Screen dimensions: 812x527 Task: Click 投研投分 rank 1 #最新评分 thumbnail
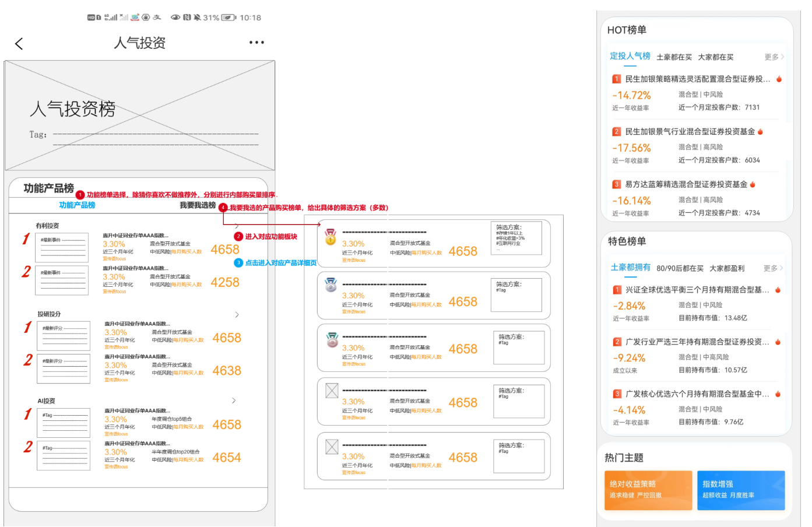pyautogui.click(x=64, y=336)
